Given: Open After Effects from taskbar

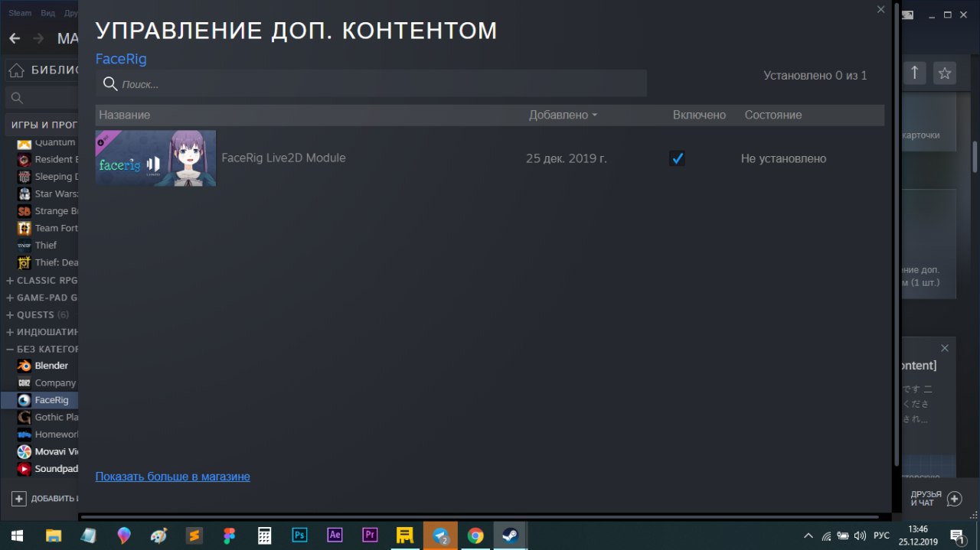Looking at the screenshot, I should 335,535.
